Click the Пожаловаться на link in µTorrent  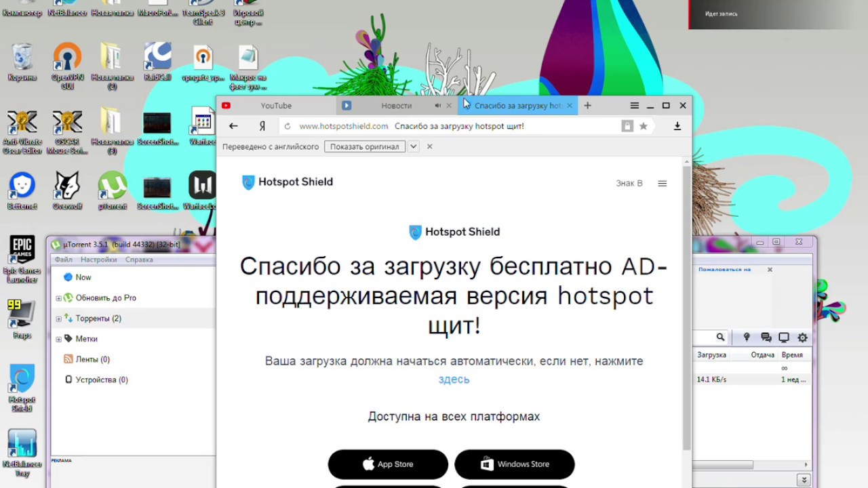pyautogui.click(x=724, y=269)
